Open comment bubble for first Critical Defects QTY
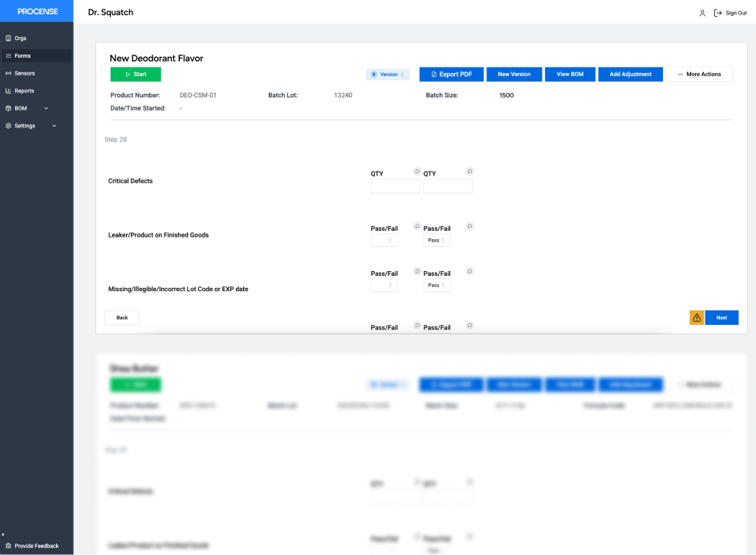Screen dimensions: 756x555 (417, 171)
